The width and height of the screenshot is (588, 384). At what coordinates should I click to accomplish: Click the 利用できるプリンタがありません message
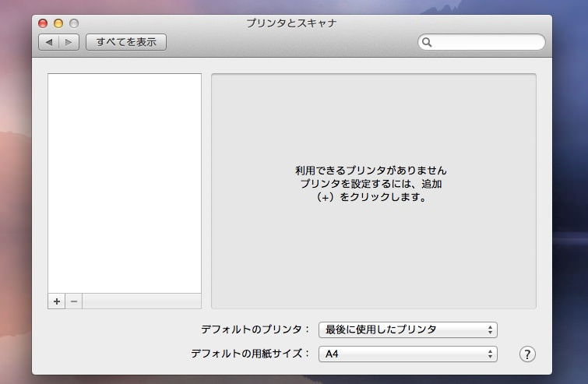(371, 171)
